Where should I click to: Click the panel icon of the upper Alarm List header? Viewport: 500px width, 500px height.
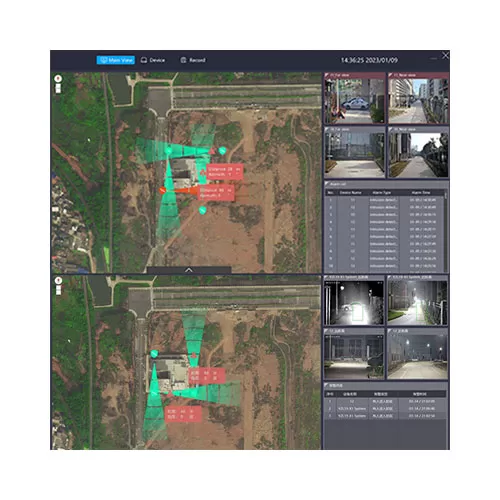pyautogui.click(x=327, y=184)
